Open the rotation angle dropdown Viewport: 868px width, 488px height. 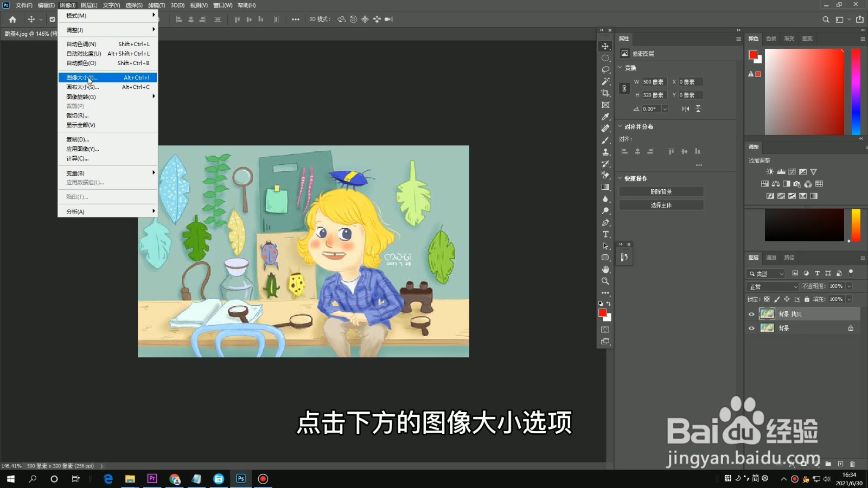tap(665, 109)
